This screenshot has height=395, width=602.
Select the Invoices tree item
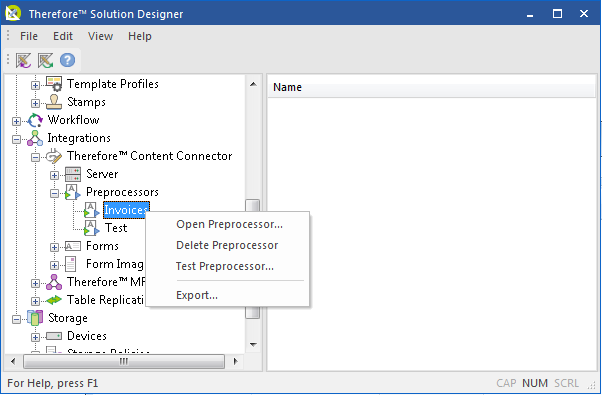(x=126, y=210)
